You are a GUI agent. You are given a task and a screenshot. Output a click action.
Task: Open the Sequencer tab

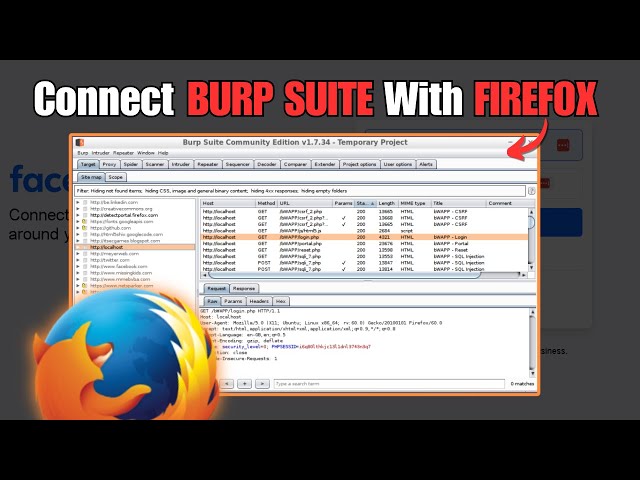pos(238,164)
